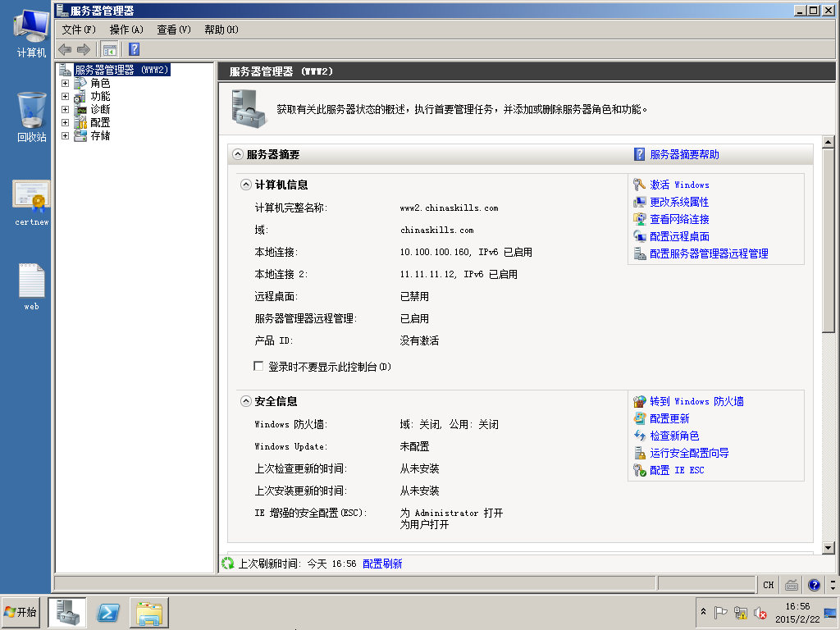840x630 pixels.
Task: Click the 配置更新 icon
Action: (639, 418)
